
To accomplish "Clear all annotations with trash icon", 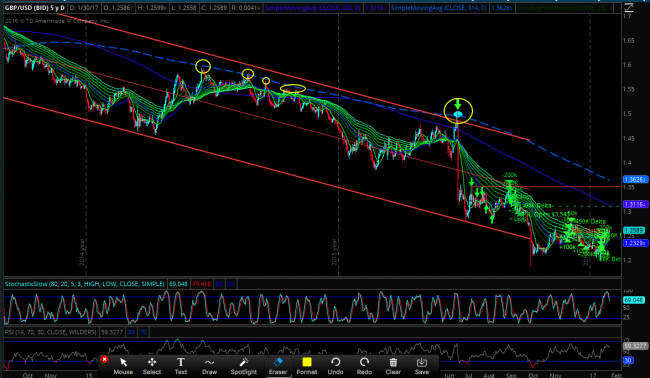I will coord(393,366).
